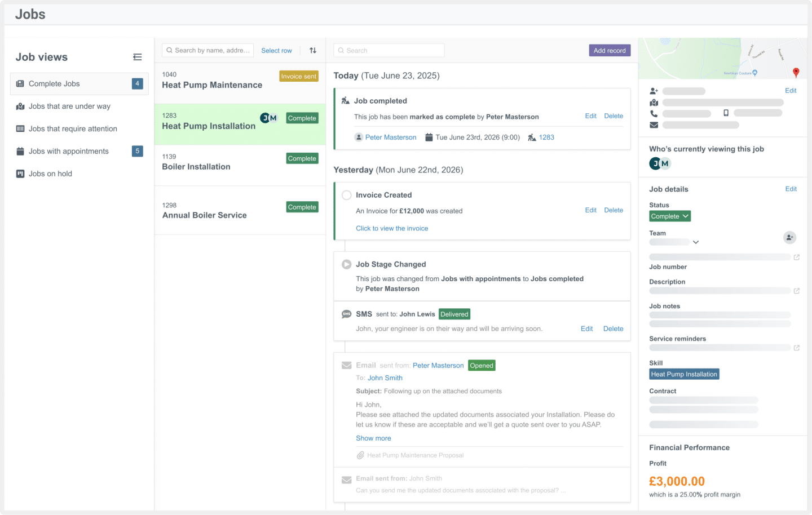The width and height of the screenshot is (812, 515).
Task: Click the timeline Search field
Action: click(x=389, y=51)
